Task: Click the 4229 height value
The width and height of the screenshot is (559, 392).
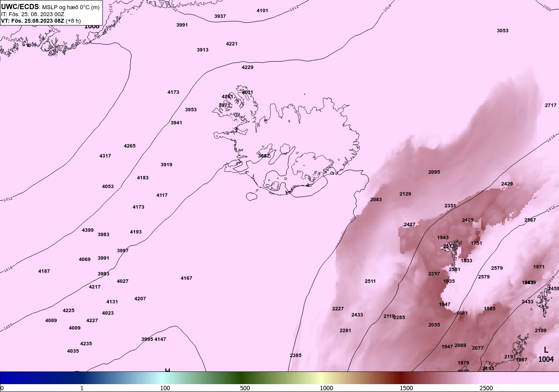Action: (x=248, y=67)
